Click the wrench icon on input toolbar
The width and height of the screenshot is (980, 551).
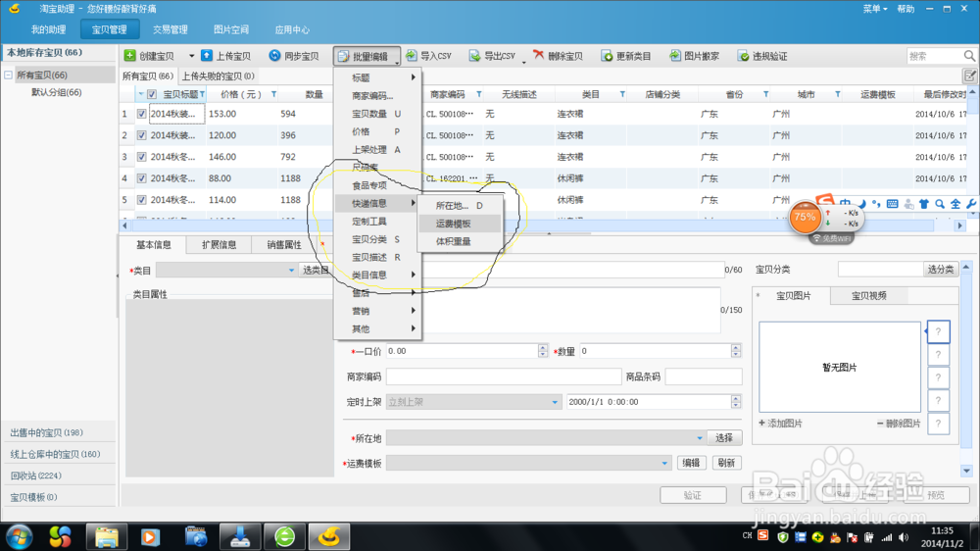click(971, 204)
